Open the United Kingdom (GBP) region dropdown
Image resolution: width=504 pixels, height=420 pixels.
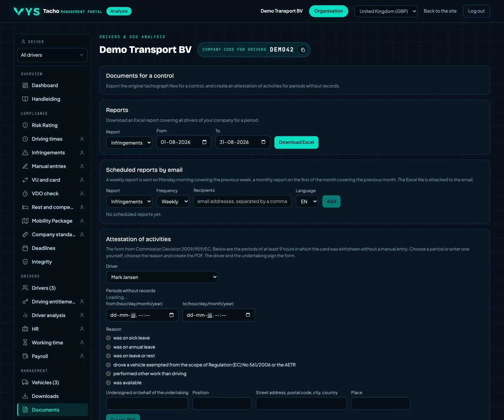(x=386, y=11)
